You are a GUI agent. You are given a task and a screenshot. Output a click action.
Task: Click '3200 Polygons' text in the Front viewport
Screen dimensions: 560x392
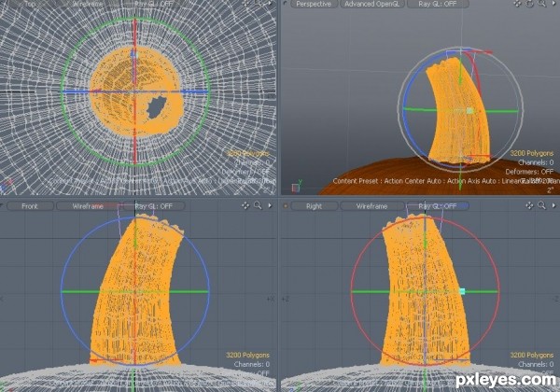click(247, 355)
